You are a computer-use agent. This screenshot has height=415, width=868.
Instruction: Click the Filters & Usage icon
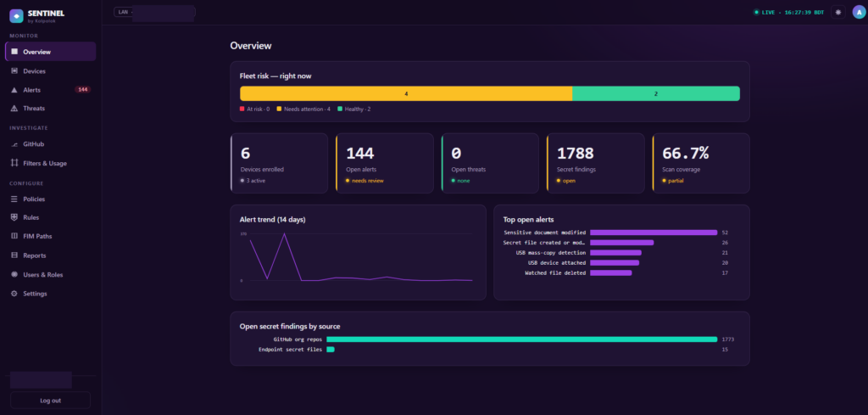(14, 163)
